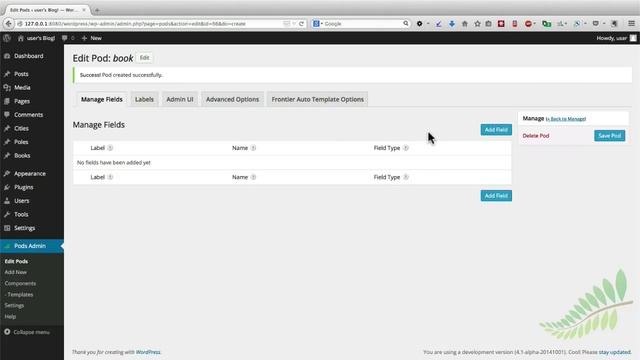The image size is (640, 360).
Task: Open Cities in the sidebar
Action: pos(21,128)
